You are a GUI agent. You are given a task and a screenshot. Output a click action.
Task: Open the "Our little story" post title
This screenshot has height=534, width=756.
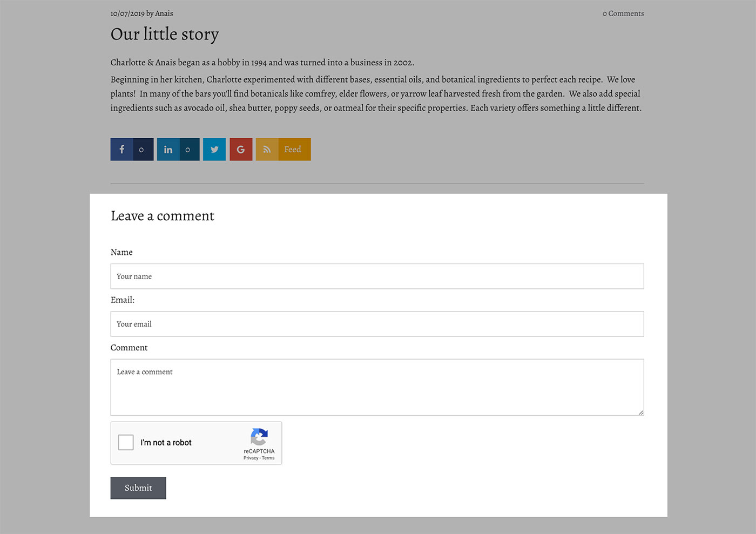tap(165, 34)
